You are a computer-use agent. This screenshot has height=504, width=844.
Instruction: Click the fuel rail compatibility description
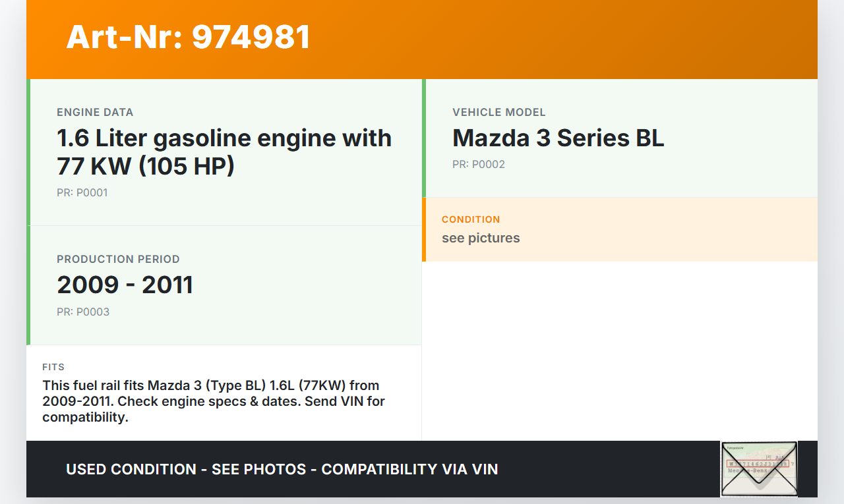coord(214,401)
